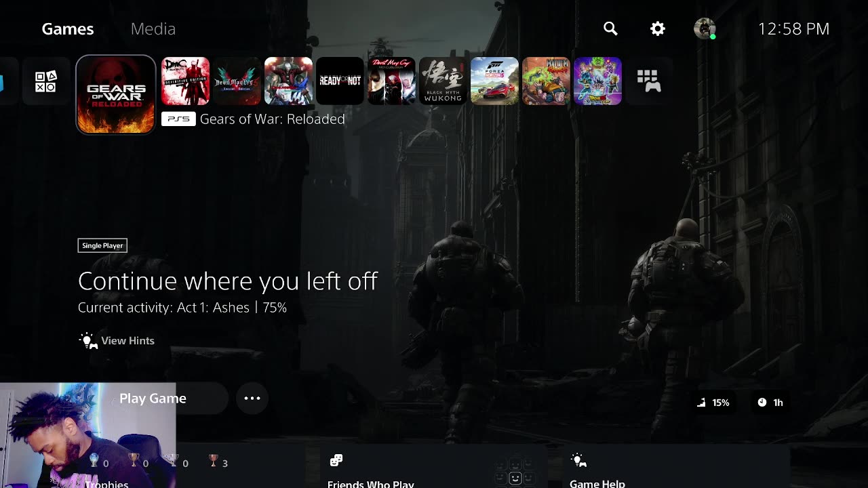The width and height of the screenshot is (868, 488).
Task: Click View Hints link
Action: pos(127,340)
